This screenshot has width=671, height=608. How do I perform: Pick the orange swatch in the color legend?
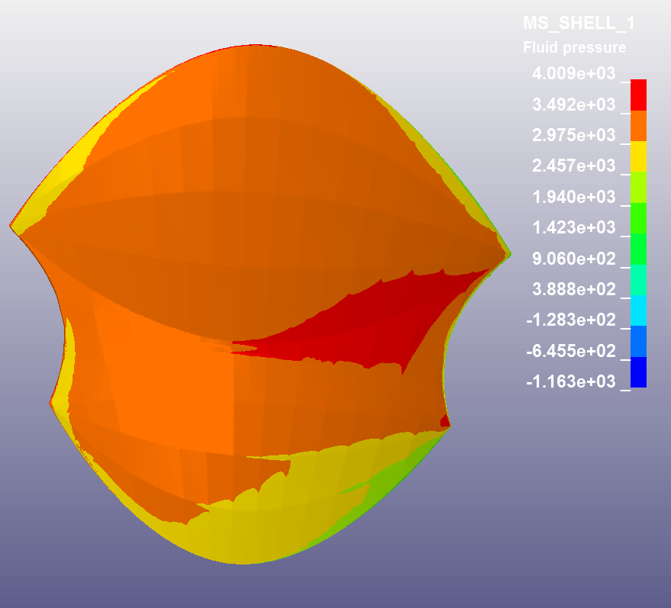638,126
